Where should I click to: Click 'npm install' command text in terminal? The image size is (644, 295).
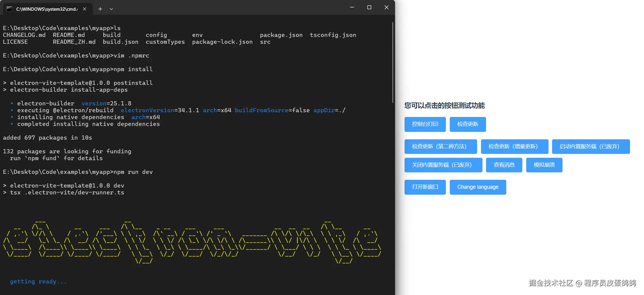pos(133,69)
